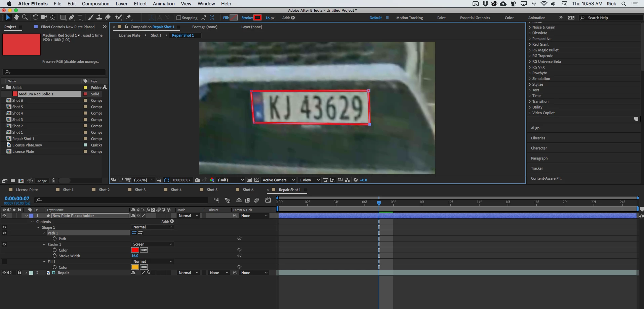Screen dimensions: 644x309
Task: Create a new folder in Project panel
Action: [x=13, y=181]
